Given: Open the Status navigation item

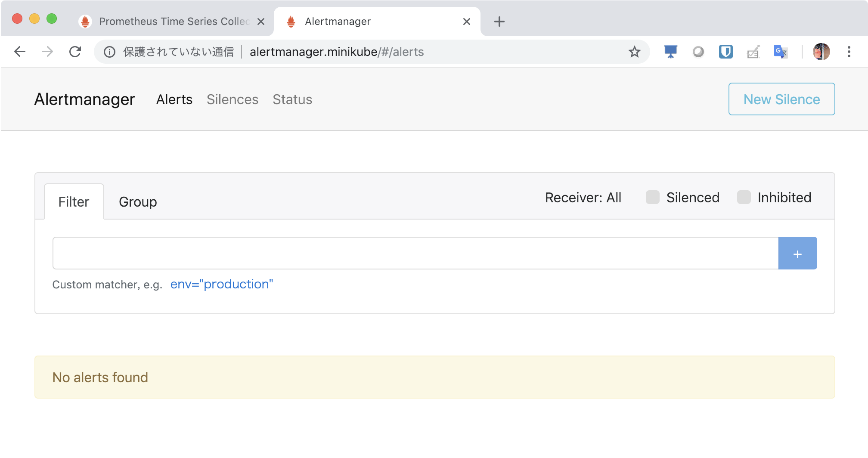Looking at the screenshot, I should pos(292,99).
